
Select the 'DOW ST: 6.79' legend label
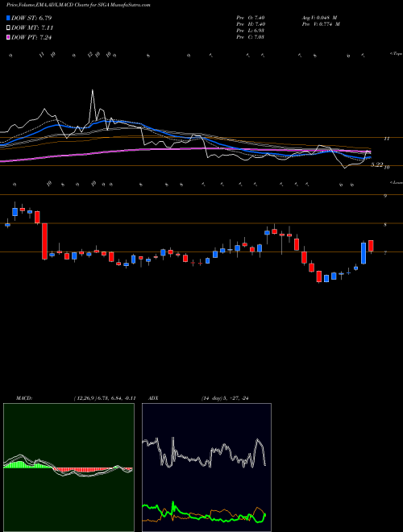(31, 18)
